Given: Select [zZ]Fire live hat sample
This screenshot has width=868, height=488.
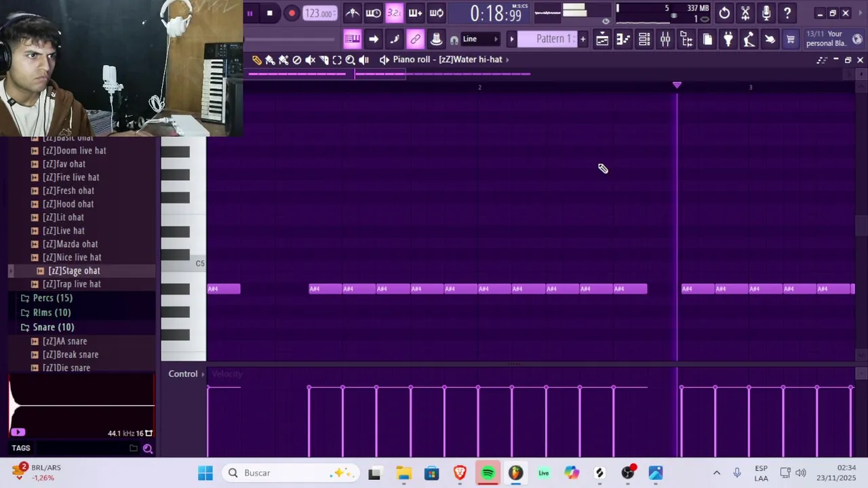Looking at the screenshot, I should [x=71, y=177].
